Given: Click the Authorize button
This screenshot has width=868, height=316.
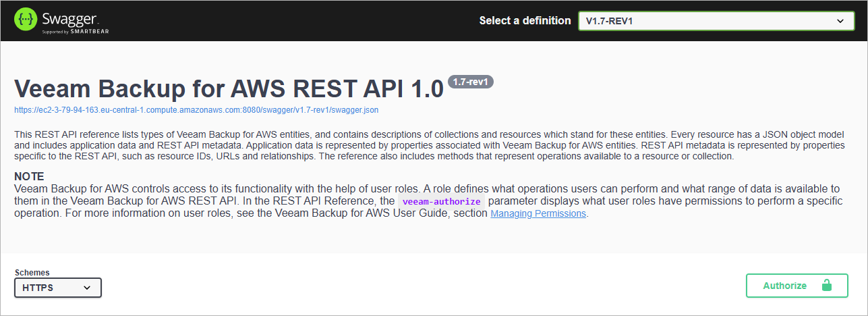Looking at the screenshot, I should point(797,286).
